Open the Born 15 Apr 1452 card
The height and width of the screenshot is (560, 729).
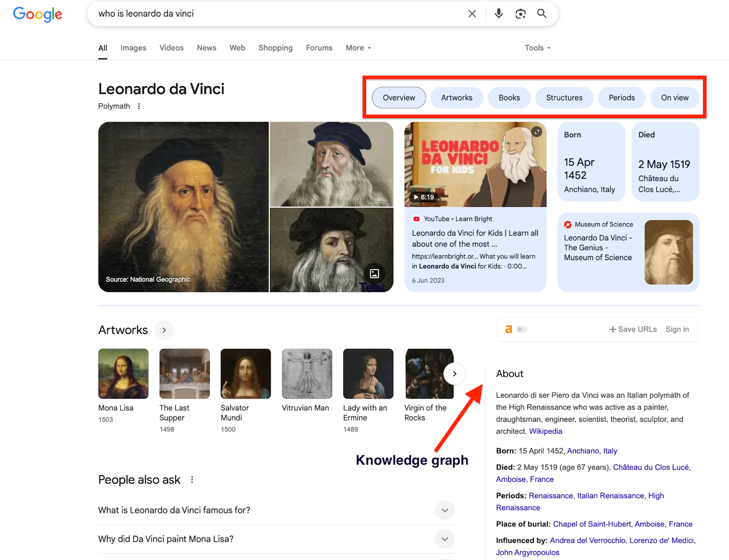[591, 162]
